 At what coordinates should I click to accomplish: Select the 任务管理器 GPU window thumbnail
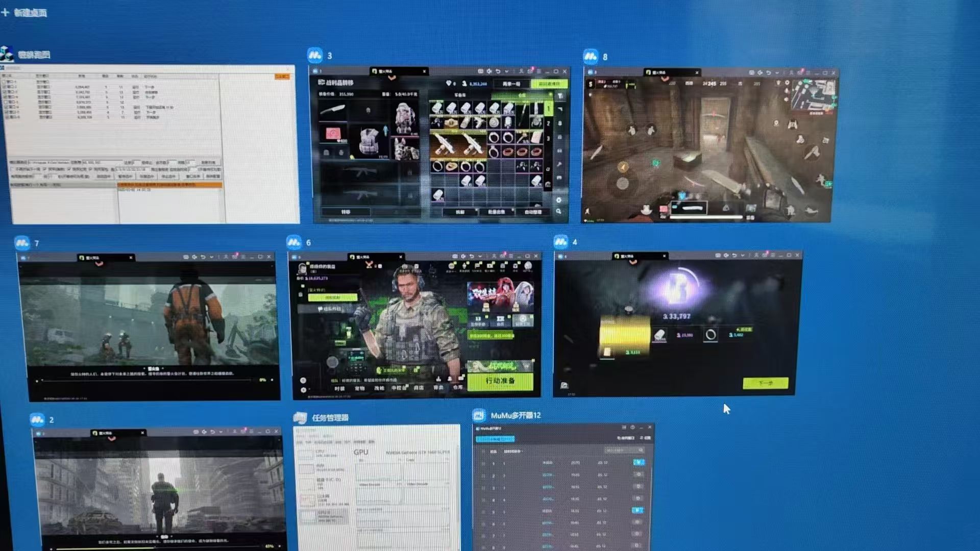(x=377, y=487)
